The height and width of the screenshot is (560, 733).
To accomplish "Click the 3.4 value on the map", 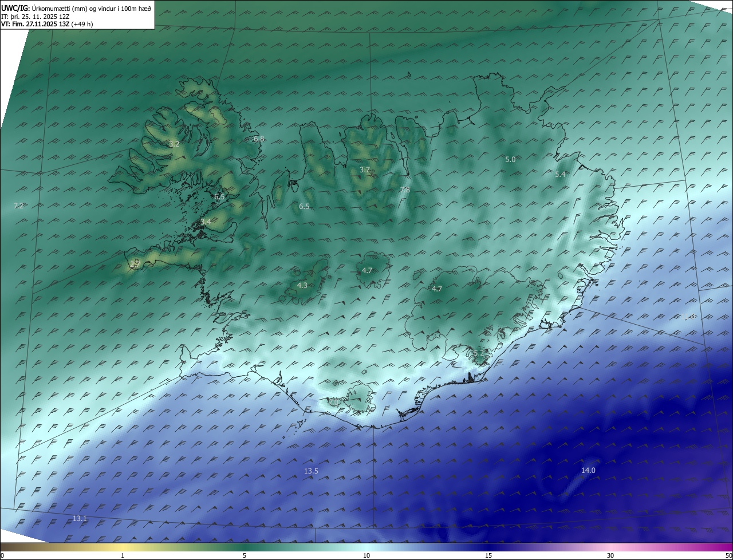I will [206, 222].
